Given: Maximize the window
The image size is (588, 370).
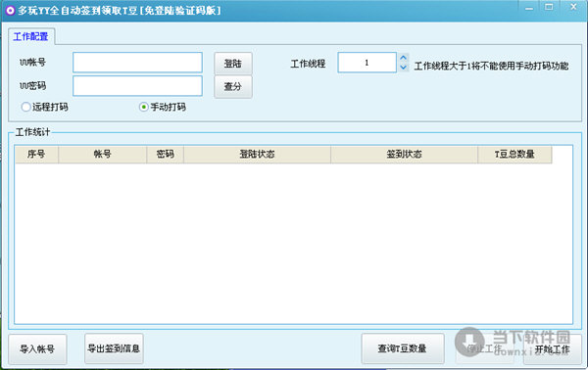Looking at the screenshot, I should 549,7.
